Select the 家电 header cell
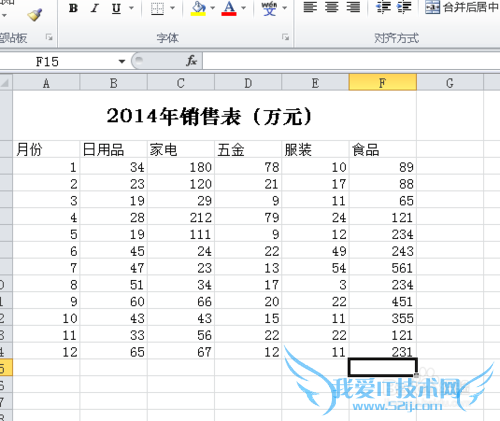Viewport: 500px width, 421px height. 181,149
